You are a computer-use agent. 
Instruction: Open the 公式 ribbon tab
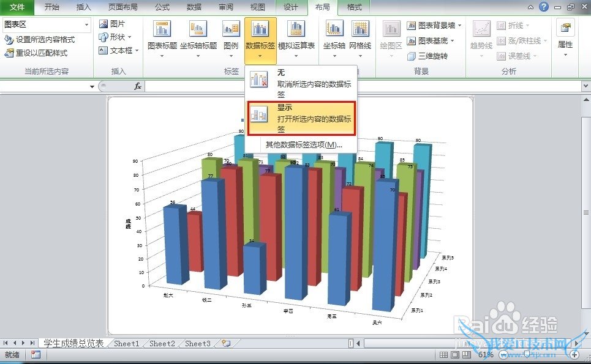coord(162,7)
